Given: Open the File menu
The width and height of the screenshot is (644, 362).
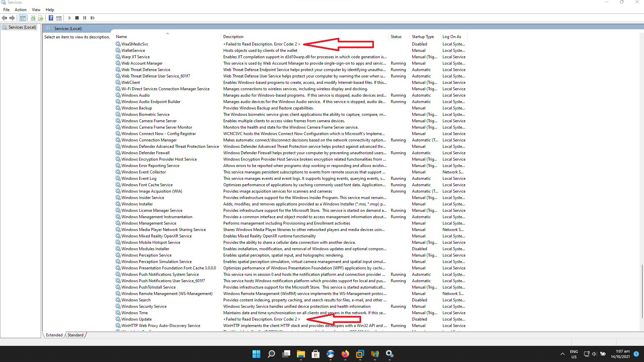Looking at the screenshot, I should [6, 10].
